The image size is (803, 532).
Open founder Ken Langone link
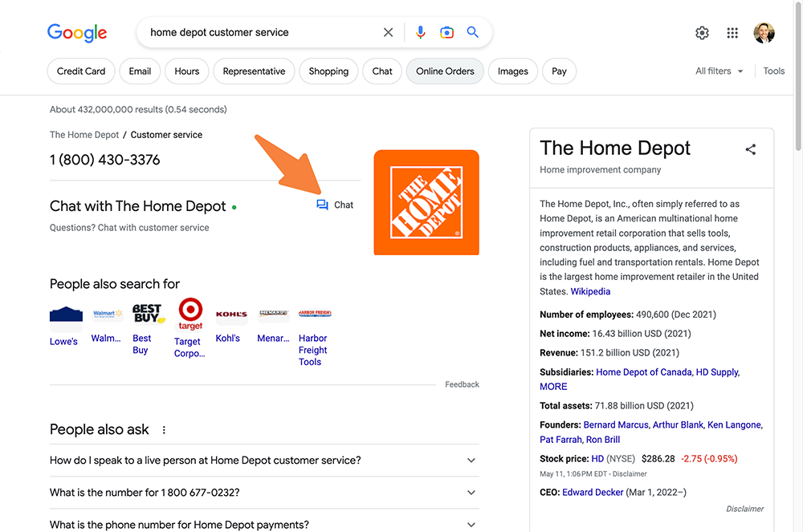[x=735, y=425]
